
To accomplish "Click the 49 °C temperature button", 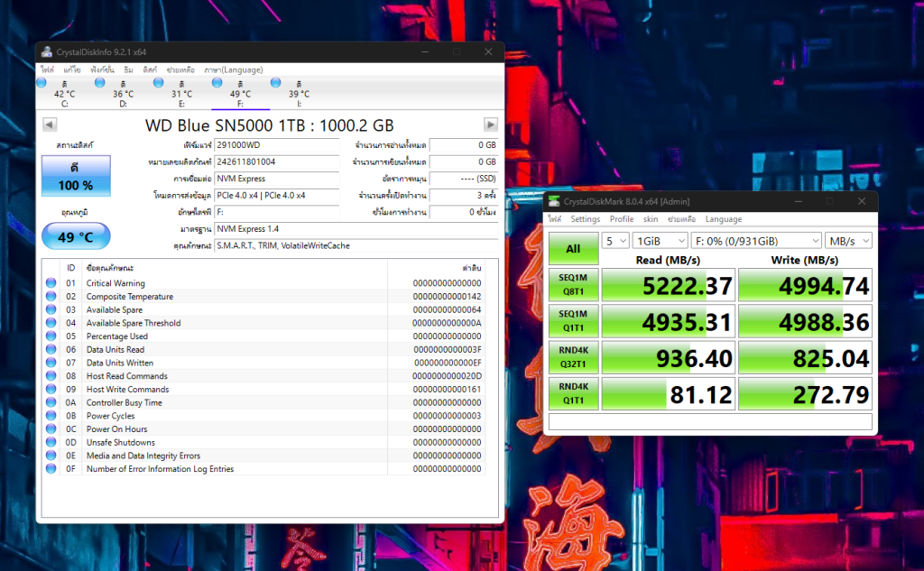I will point(76,237).
